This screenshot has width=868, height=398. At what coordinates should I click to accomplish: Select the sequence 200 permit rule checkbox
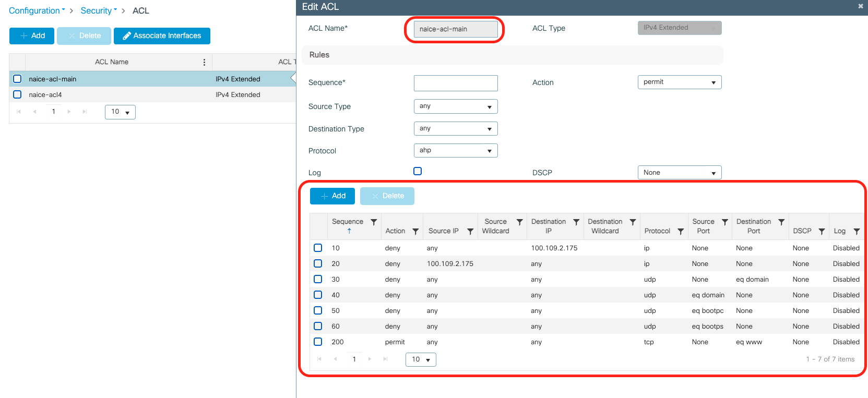coord(318,342)
